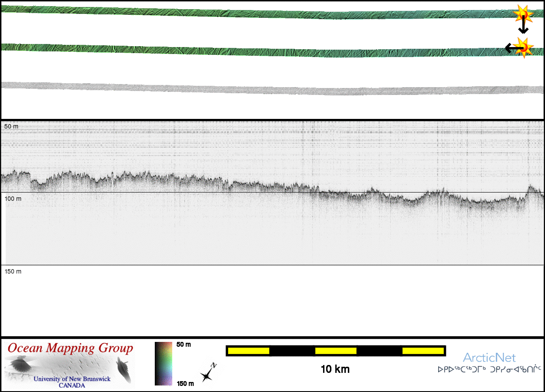Viewport: 545px width, 392px height.
Task: Select the Ocean Mapping Group logo title
Action: tap(70, 348)
